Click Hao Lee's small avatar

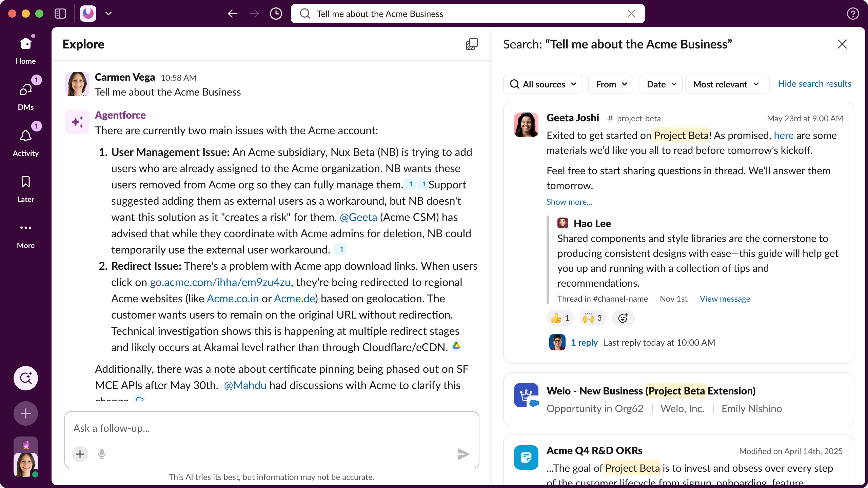pyautogui.click(x=563, y=223)
